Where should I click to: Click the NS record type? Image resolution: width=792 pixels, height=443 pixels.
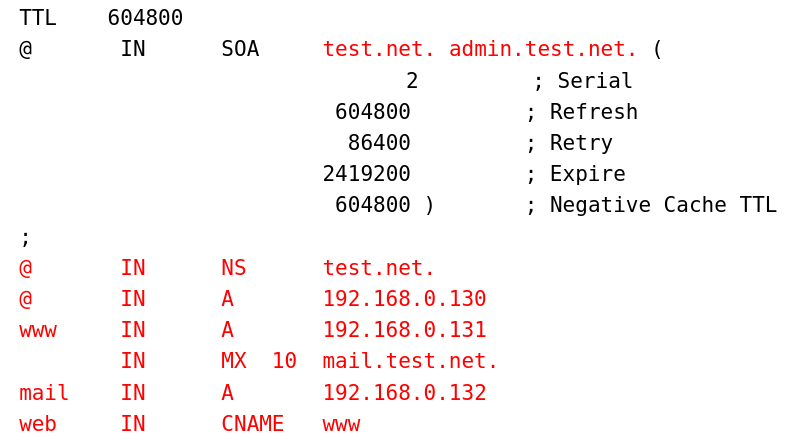234,268
